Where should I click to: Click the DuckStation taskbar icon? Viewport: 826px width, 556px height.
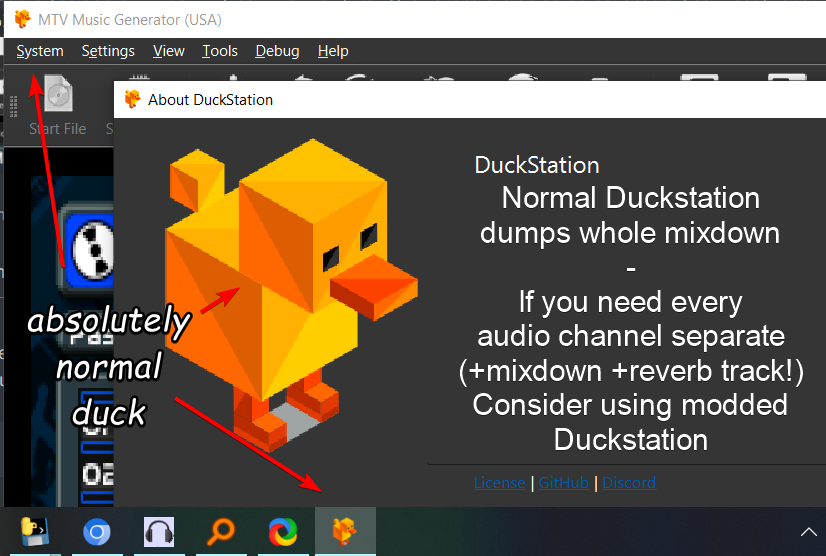(x=345, y=531)
